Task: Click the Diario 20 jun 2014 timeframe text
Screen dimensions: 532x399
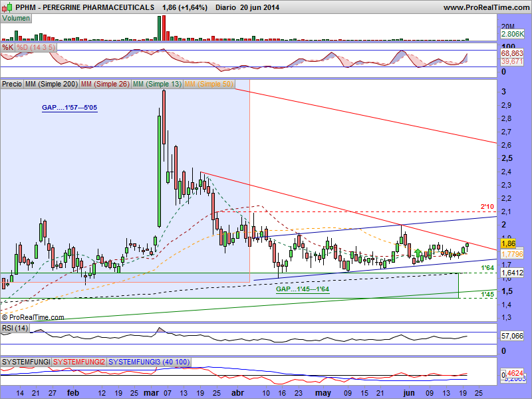Action: [x=247, y=7]
